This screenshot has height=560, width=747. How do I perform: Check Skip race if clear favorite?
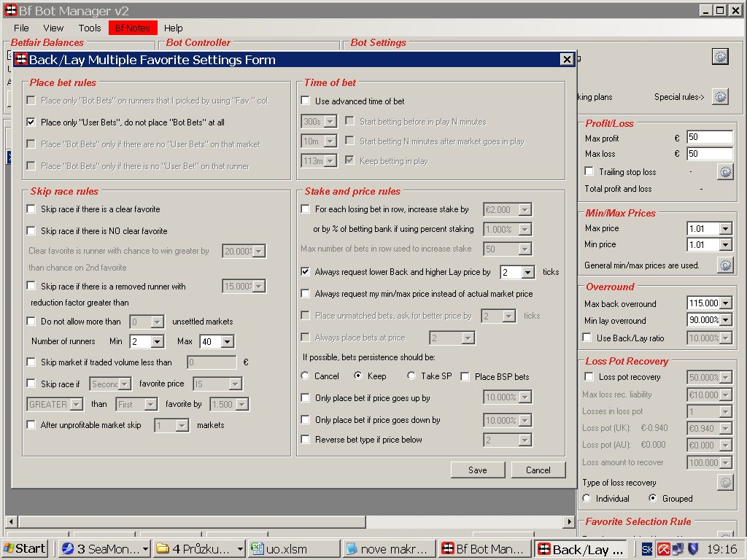tap(31, 209)
